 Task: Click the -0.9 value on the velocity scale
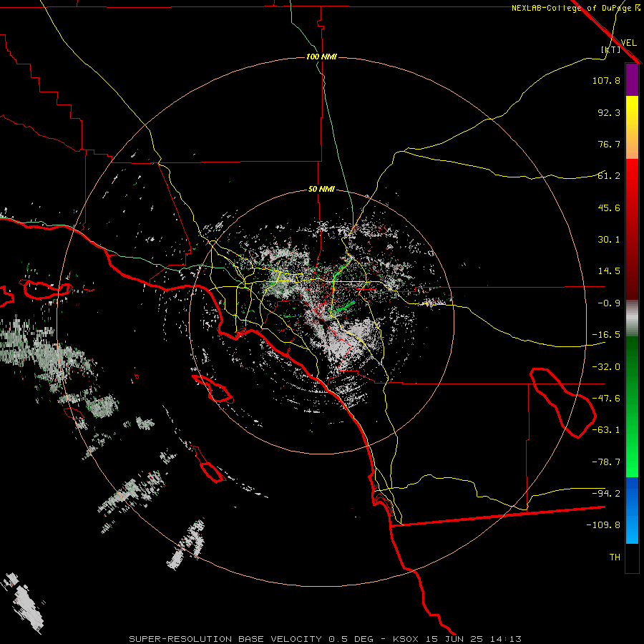tap(609, 303)
